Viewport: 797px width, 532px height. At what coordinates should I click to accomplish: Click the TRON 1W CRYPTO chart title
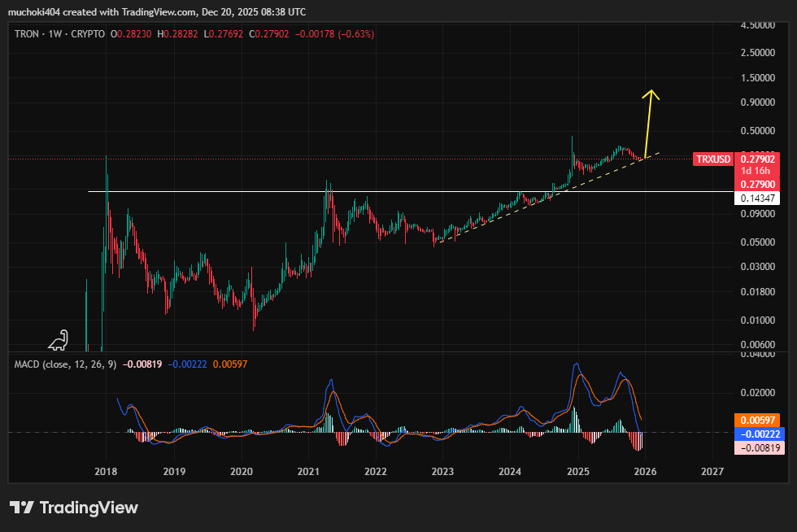(x=59, y=34)
